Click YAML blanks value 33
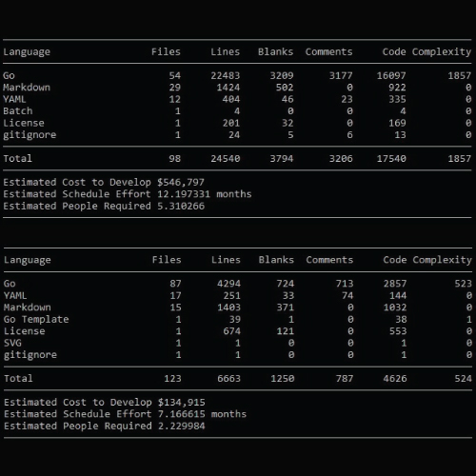 pos(288,295)
